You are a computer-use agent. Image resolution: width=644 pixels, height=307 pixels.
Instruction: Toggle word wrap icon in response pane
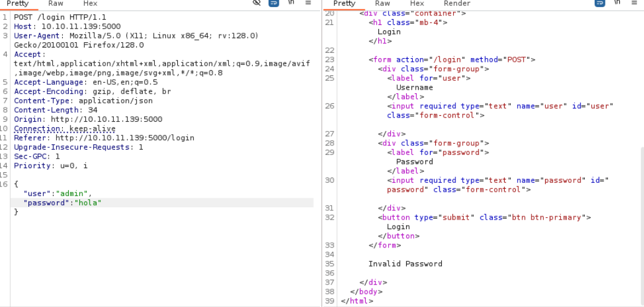[600, 3]
